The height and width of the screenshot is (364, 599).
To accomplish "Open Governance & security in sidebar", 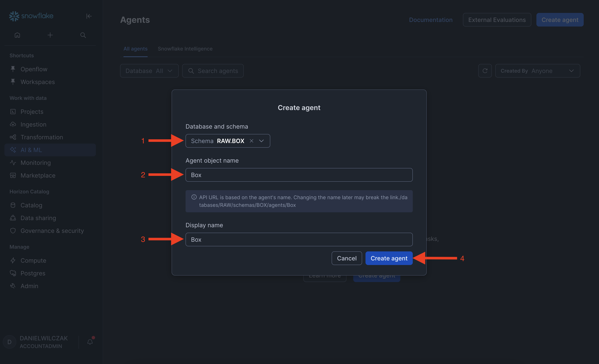I will tap(52, 231).
